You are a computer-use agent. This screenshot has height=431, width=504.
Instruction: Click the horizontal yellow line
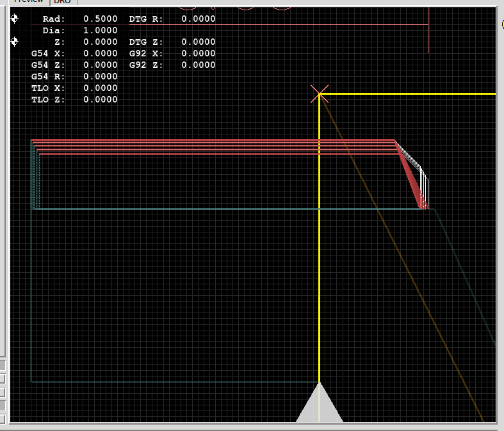point(407,94)
